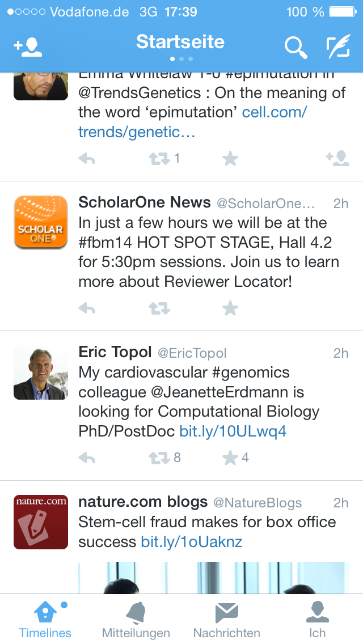This screenshot has height=644, width=363.
Task: Compose a new tweet with quill icon
Action: pos(339,46)
